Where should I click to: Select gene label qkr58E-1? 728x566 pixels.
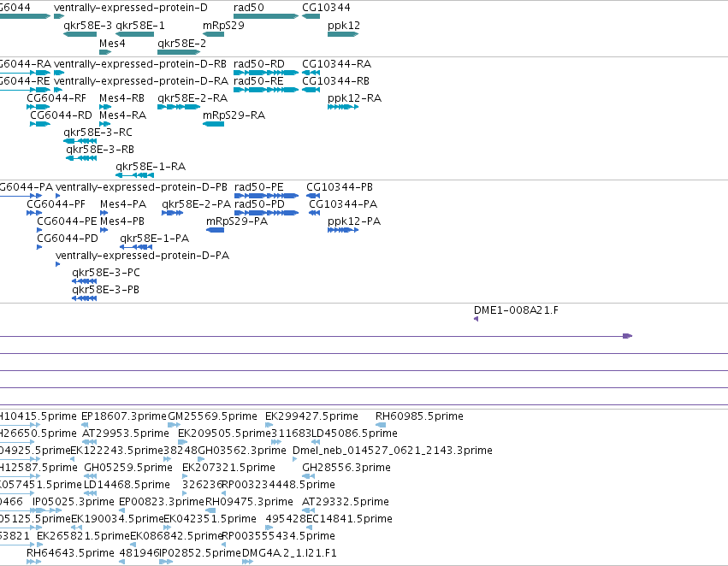[x=140, y=26]
